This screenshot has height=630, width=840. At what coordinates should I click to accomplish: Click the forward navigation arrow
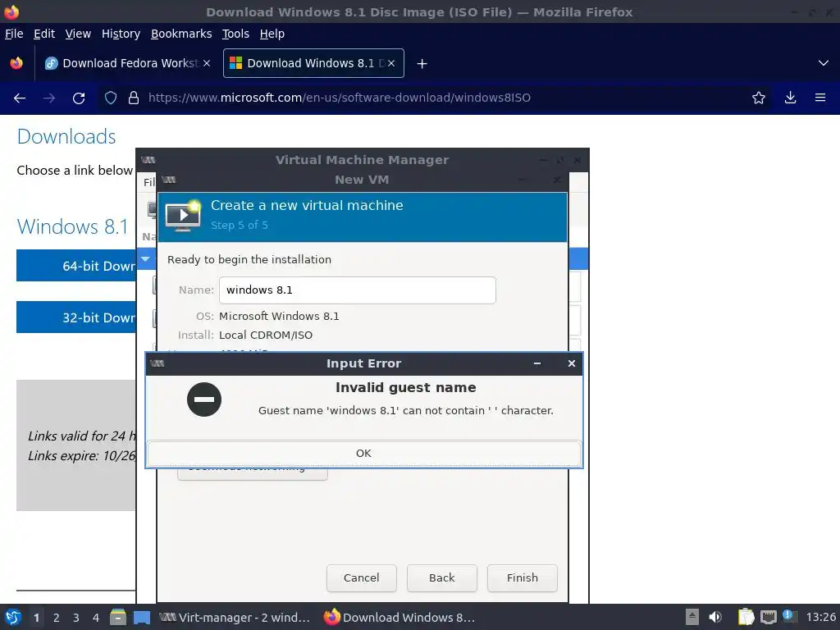click(49, 98)
